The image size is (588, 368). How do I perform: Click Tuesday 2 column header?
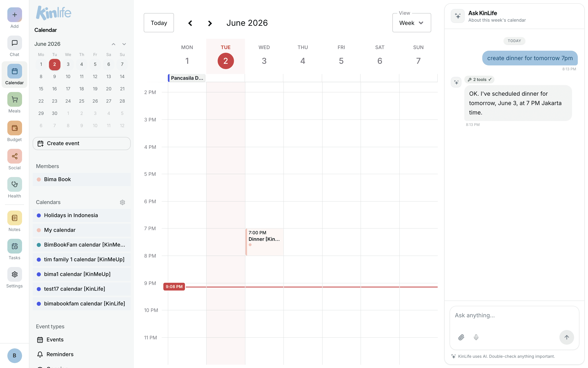coord(226,56)
